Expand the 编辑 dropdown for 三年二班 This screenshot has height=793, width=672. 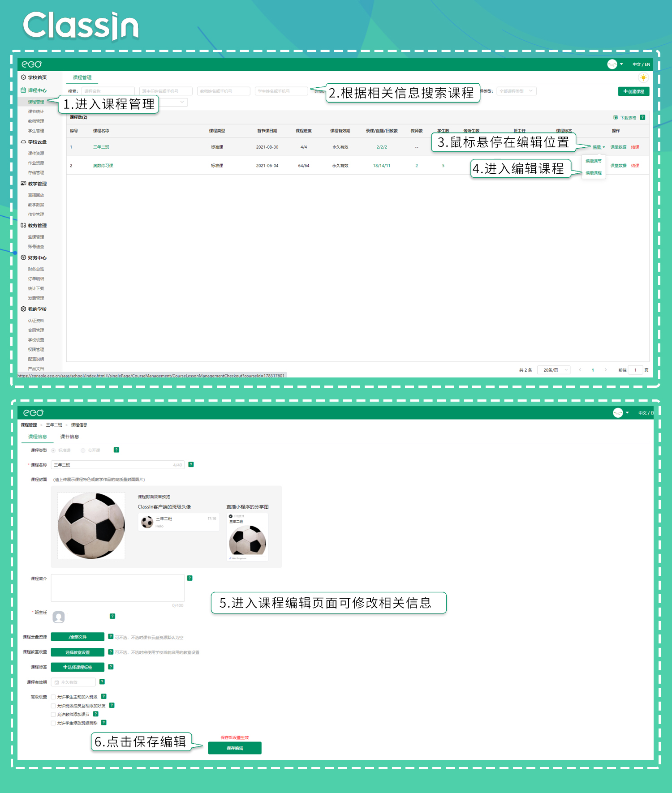click(599, 147)
